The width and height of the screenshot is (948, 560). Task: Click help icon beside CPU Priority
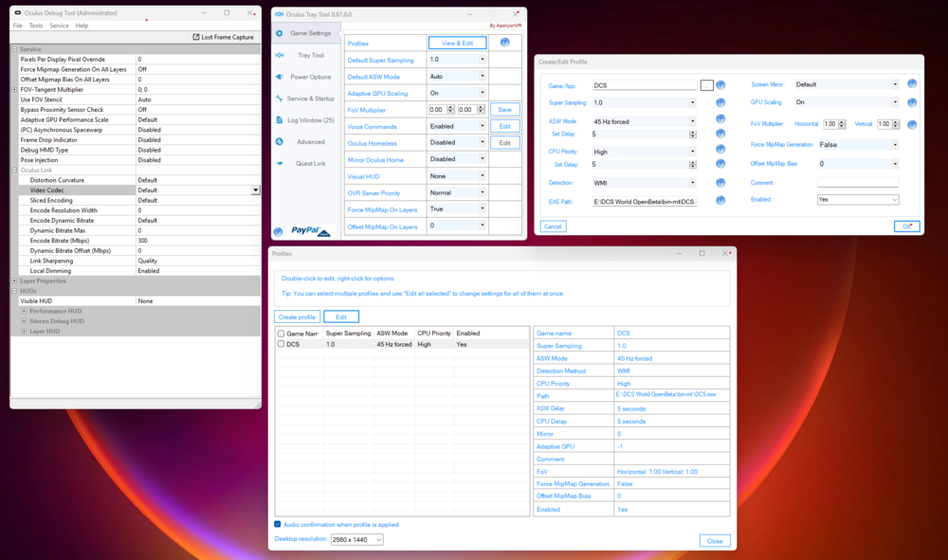coord(720,149)
